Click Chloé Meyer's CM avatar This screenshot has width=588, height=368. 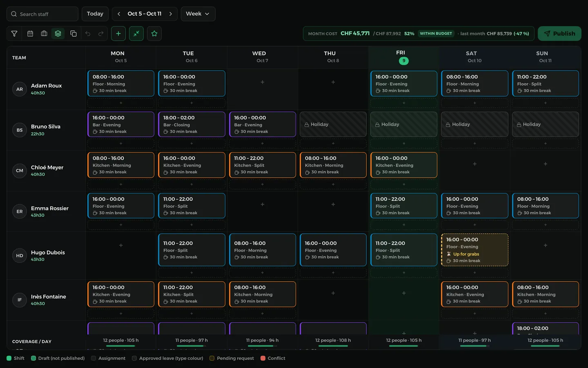click(20, 171)
